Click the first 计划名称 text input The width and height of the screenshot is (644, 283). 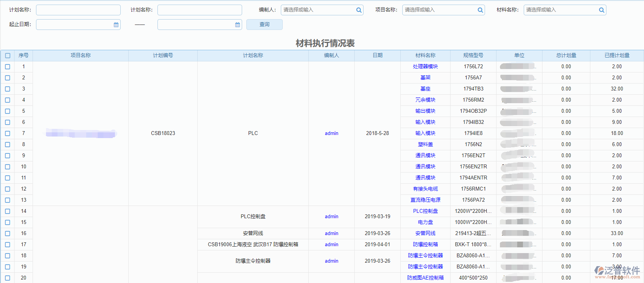(x=78, y=10)
